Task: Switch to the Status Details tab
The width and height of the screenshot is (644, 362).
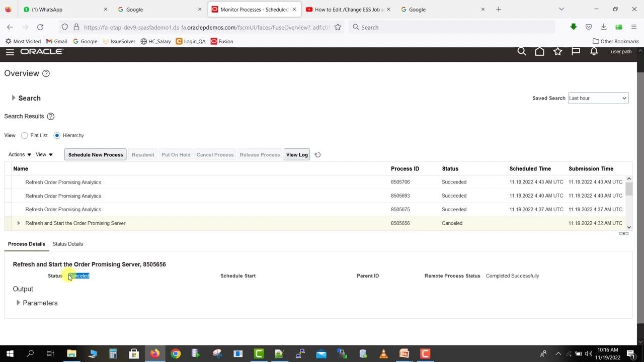Action: pyautogui.click(x=68, y=244)
